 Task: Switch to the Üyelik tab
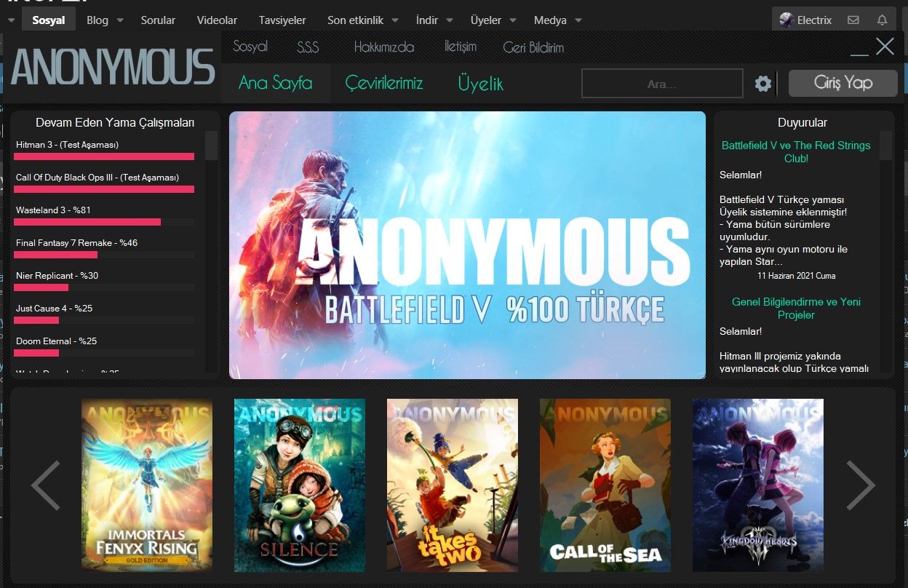tap(481, 84)
